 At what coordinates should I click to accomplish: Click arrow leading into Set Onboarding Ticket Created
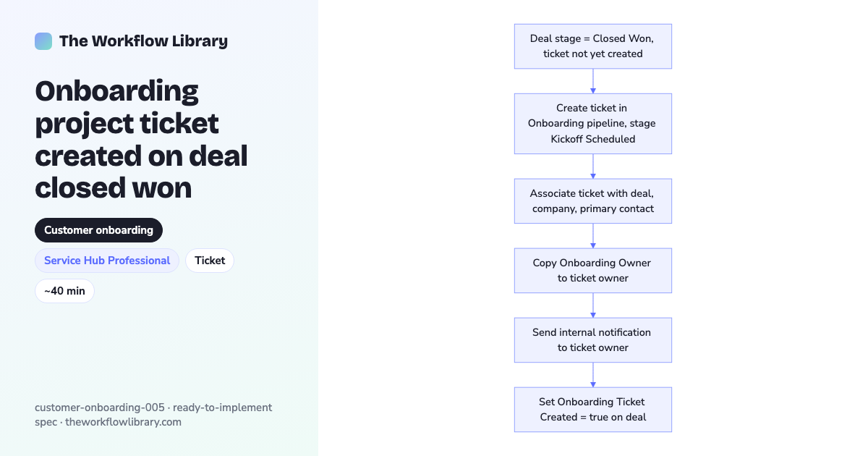coord(593,375)
